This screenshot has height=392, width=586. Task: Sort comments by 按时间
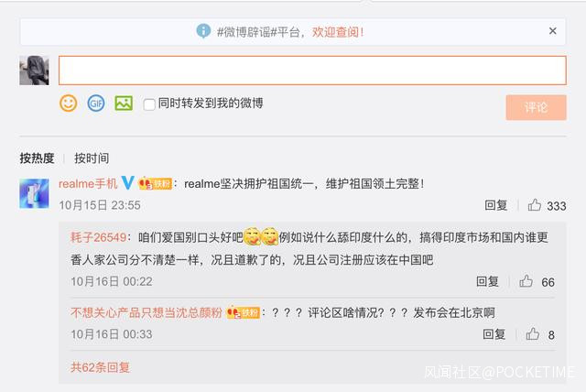pyautogui.click(x=92, y=158)
